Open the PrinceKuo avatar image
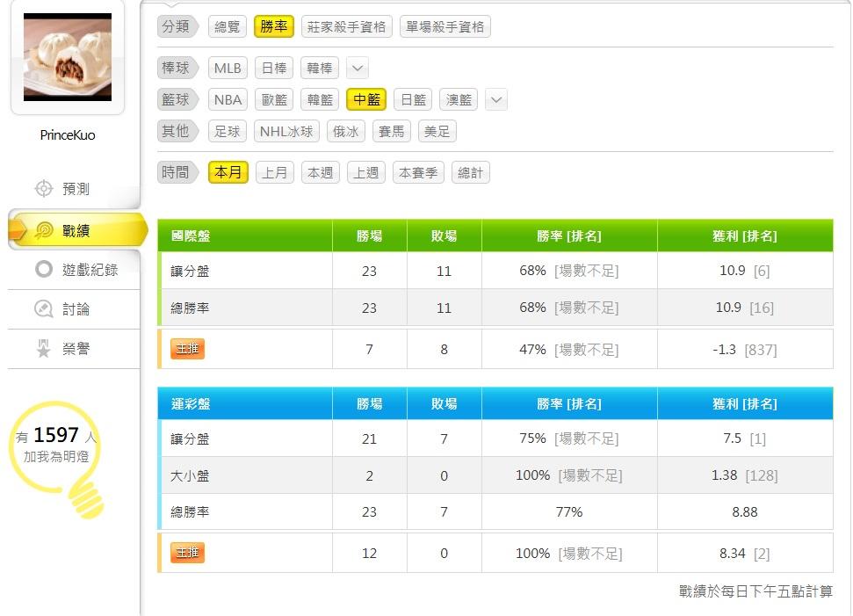The height and width of the screenshot is (616, 853). pyautogui.click(x=68, y=57)
